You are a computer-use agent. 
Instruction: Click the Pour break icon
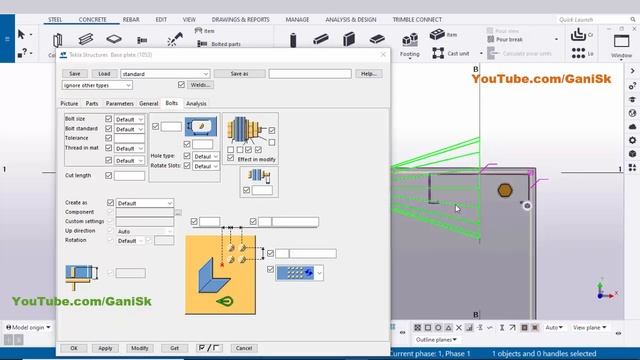(491, 40)
